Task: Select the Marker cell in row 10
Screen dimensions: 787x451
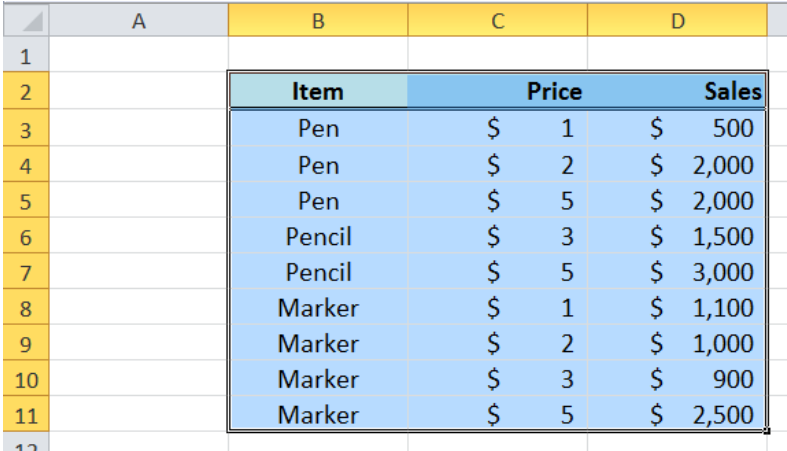Action: coord(318,378)
